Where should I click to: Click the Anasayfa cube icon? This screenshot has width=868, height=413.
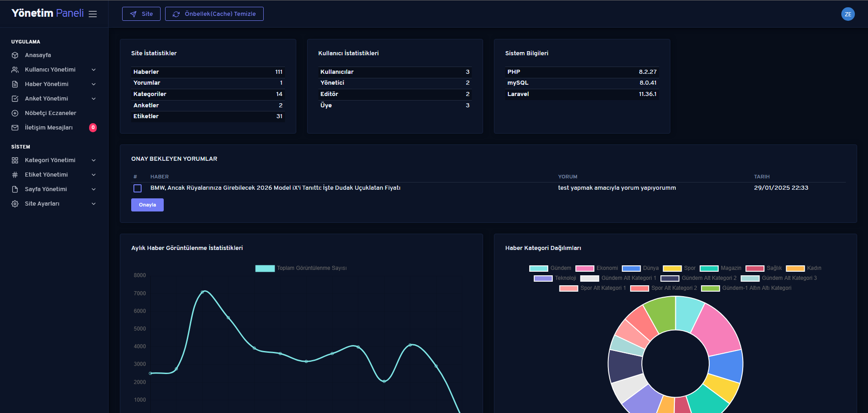(x=15, y=55)
